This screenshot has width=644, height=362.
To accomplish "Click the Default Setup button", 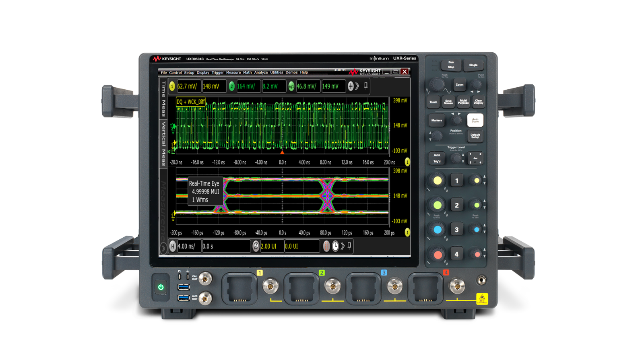I will pos(475,136).
